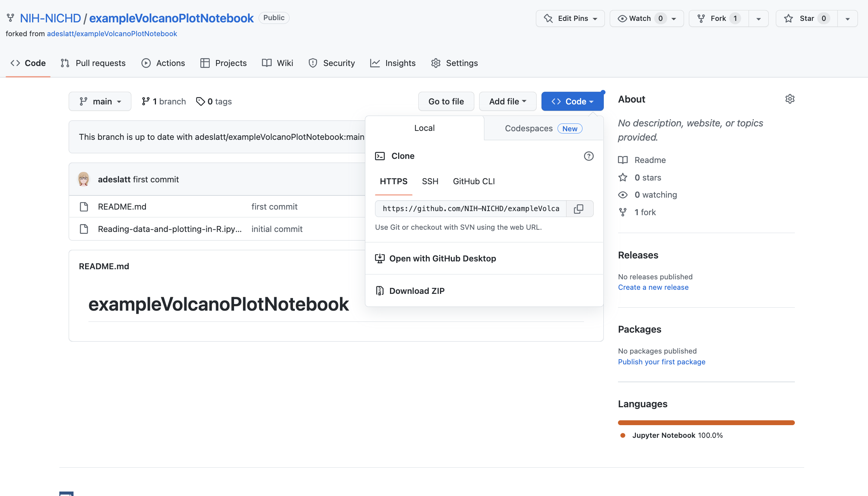Screen dimensions: 868x496
Task: Click the clone URL text field
Action: coord(471,209)
